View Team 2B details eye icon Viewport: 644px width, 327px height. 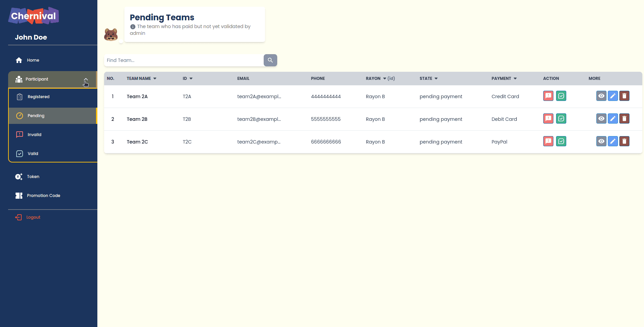click(x=601, y=119)
